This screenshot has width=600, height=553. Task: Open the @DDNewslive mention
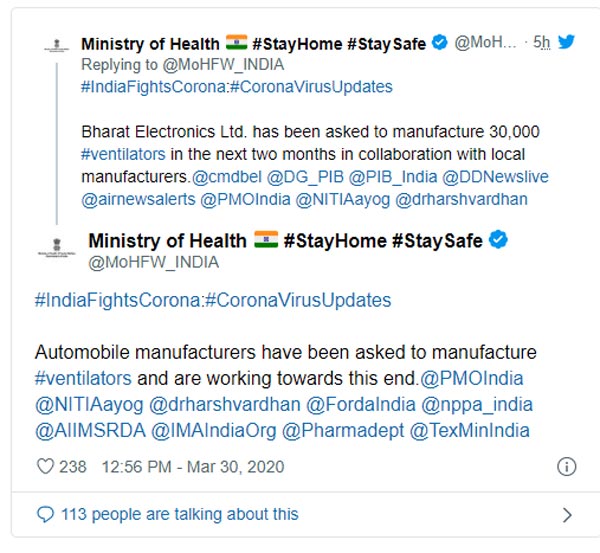coord(495,177)
